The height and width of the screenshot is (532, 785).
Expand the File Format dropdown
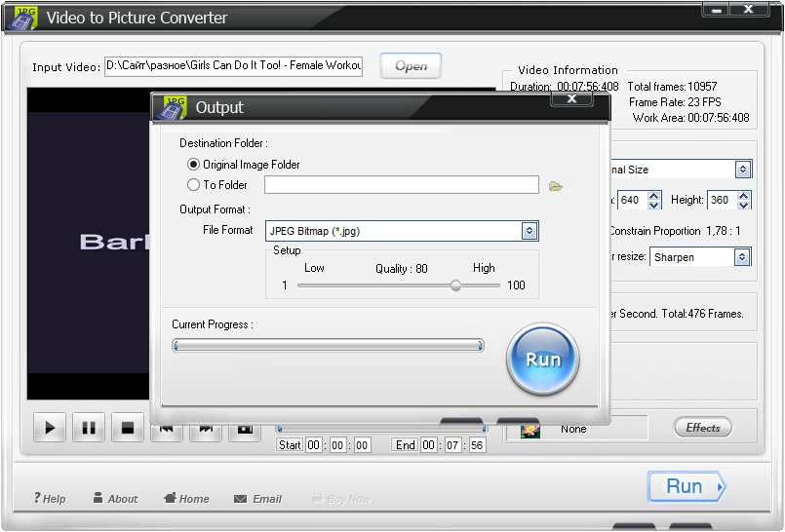[x=530, y=231]
